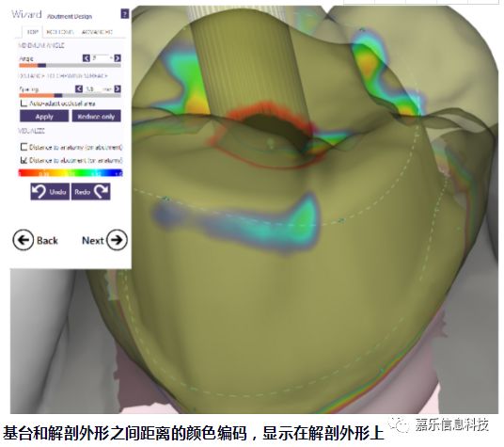Decrease Spacing value with left arrow

click(79, 88)
